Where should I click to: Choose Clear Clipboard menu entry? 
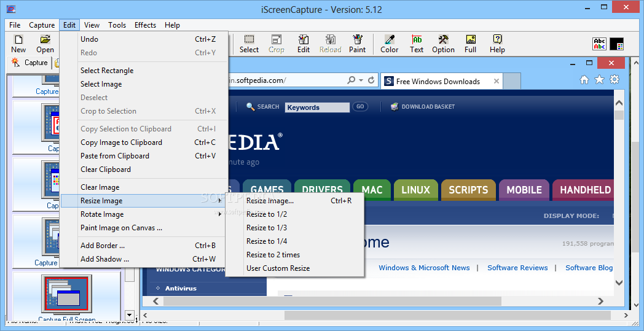click(x=144, y=169)
